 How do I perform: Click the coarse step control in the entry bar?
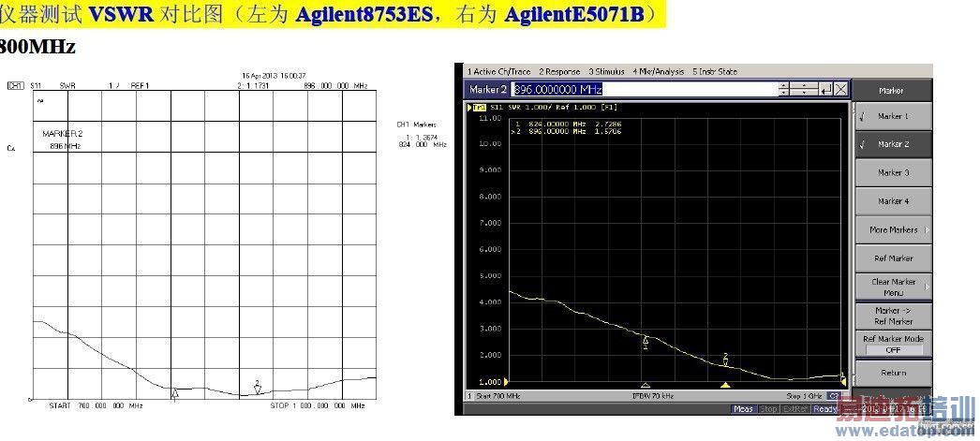tap(805, 89)
